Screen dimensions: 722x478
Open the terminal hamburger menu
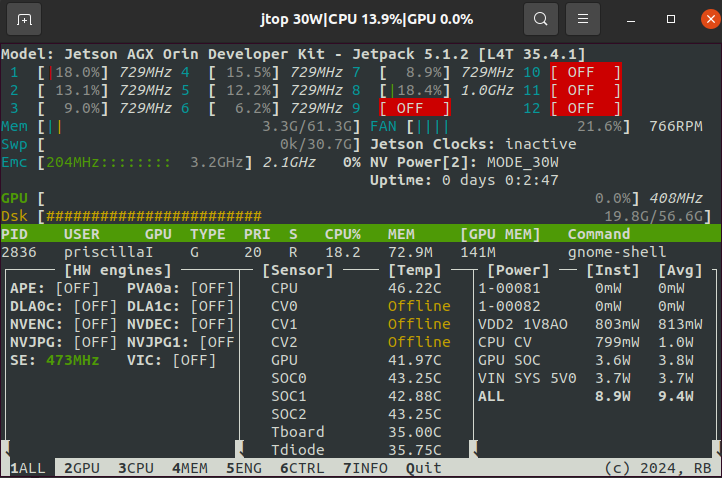[582, 19]
